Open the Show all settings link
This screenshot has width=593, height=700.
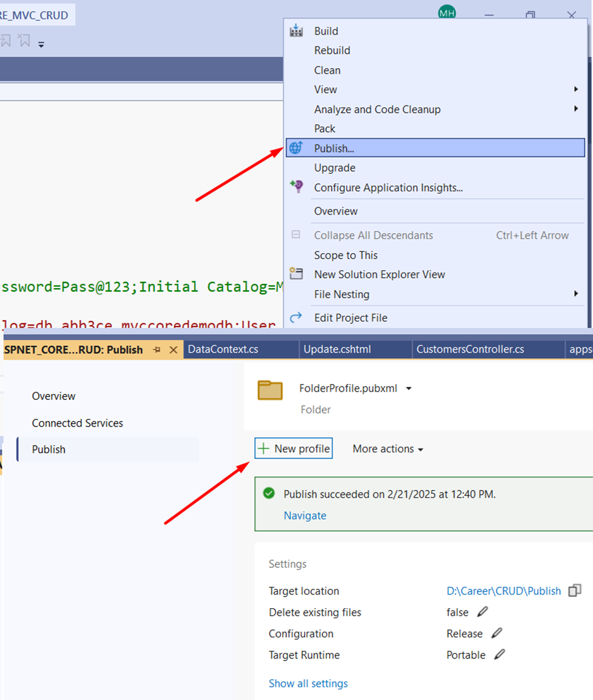coord(308,683)
